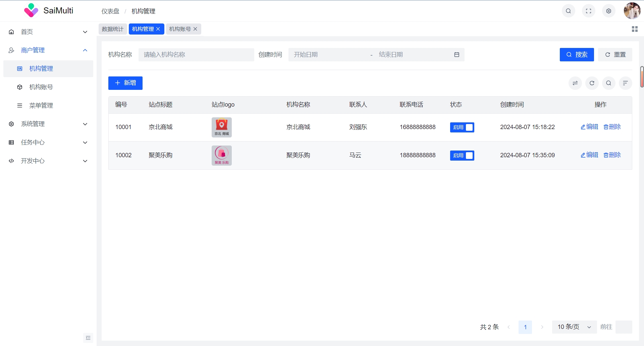Collapse the sidebar using bottom fold icon
644x346 pixels.
88,338
